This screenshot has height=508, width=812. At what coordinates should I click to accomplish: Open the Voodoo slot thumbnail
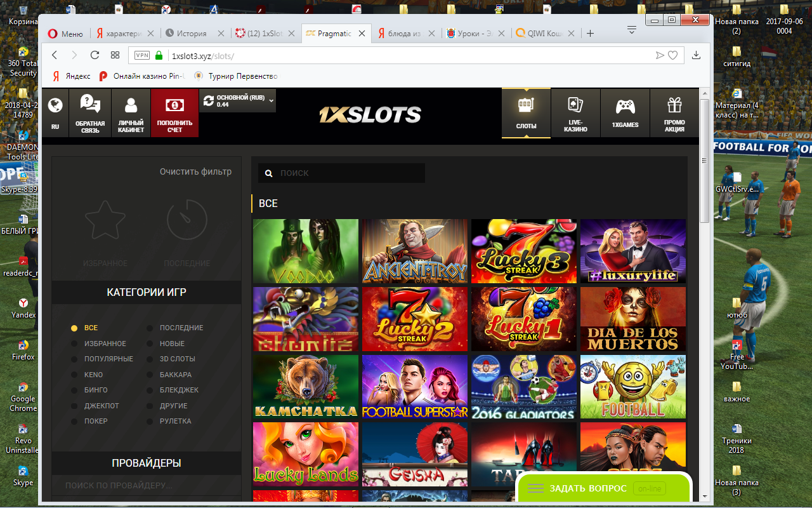pos(306,251)
